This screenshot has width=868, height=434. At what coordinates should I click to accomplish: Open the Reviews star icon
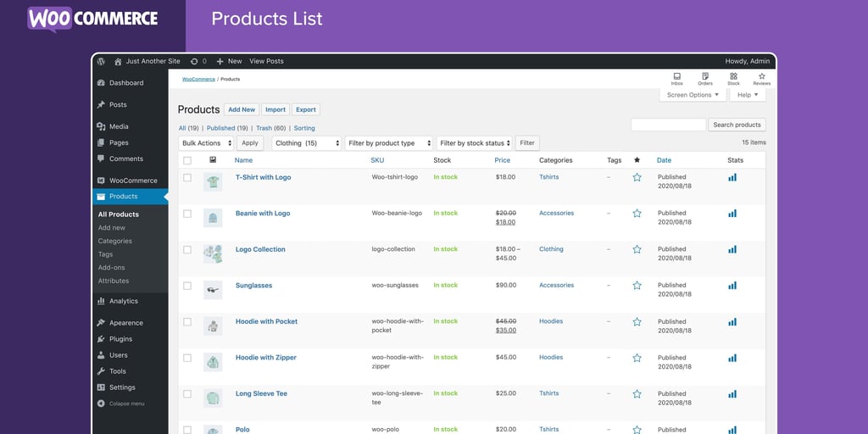coord(761,76)
